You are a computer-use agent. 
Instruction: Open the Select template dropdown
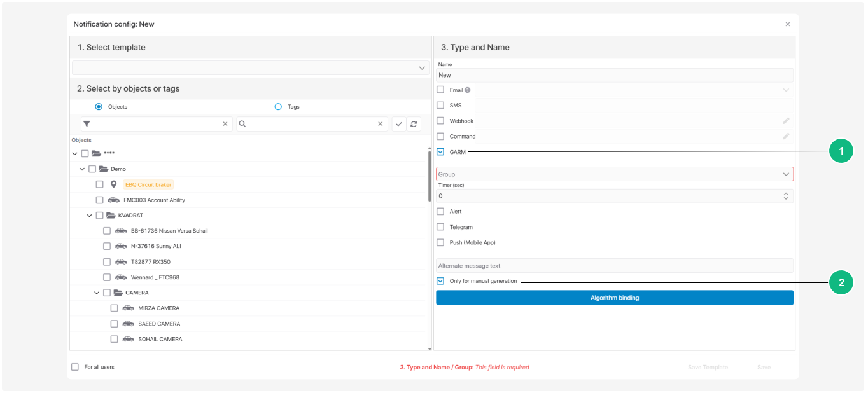250,67
